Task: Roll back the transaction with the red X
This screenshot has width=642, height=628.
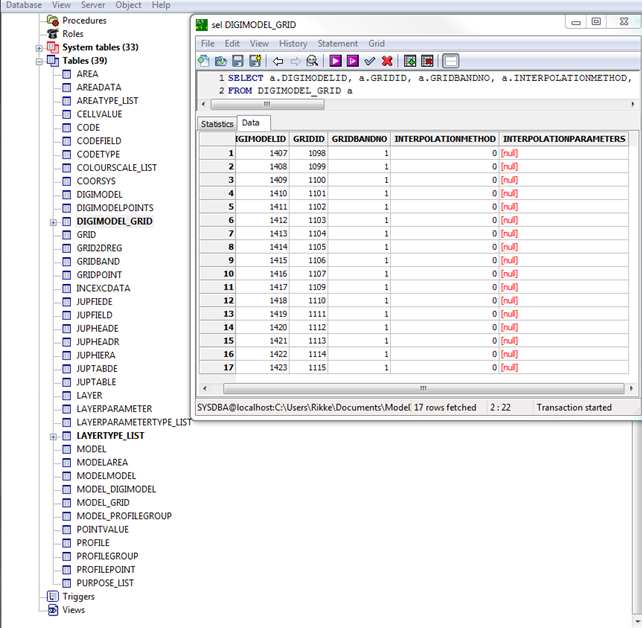Action: tap(387, 61)
